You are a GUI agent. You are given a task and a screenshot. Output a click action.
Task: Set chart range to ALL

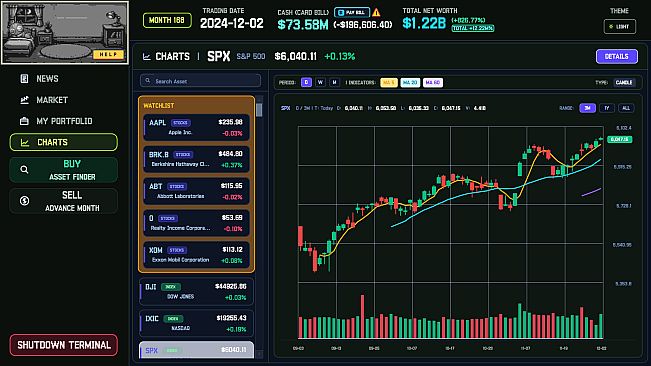point(626,108)
